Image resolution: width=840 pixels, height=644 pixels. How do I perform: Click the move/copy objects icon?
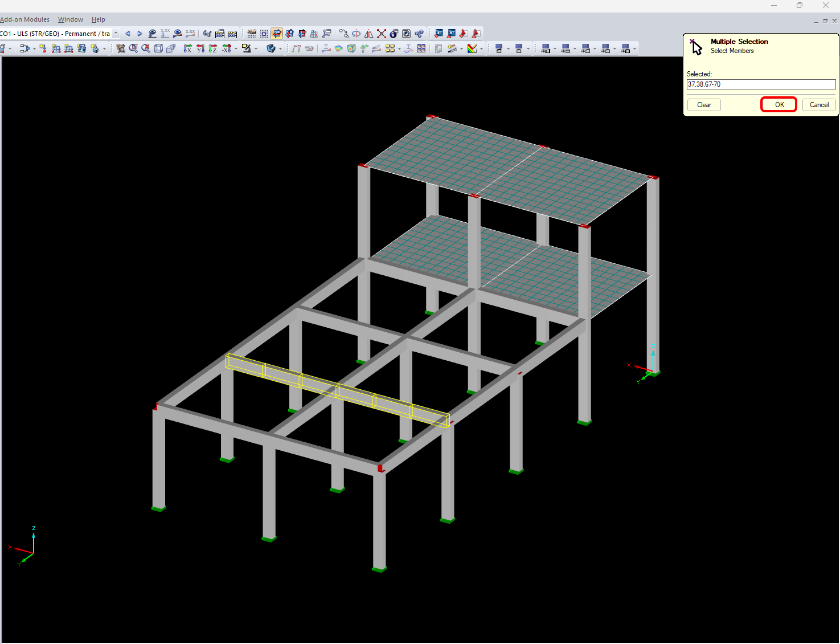343,34
